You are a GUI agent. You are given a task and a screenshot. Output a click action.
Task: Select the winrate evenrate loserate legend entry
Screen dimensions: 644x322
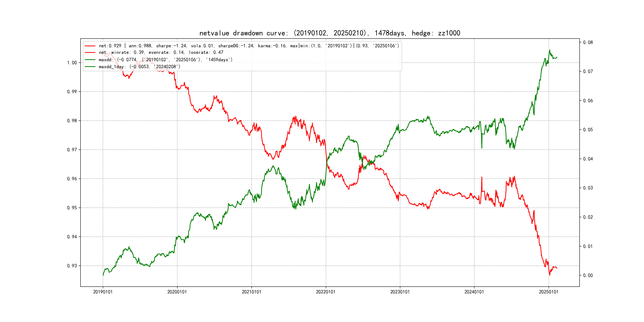161,52
